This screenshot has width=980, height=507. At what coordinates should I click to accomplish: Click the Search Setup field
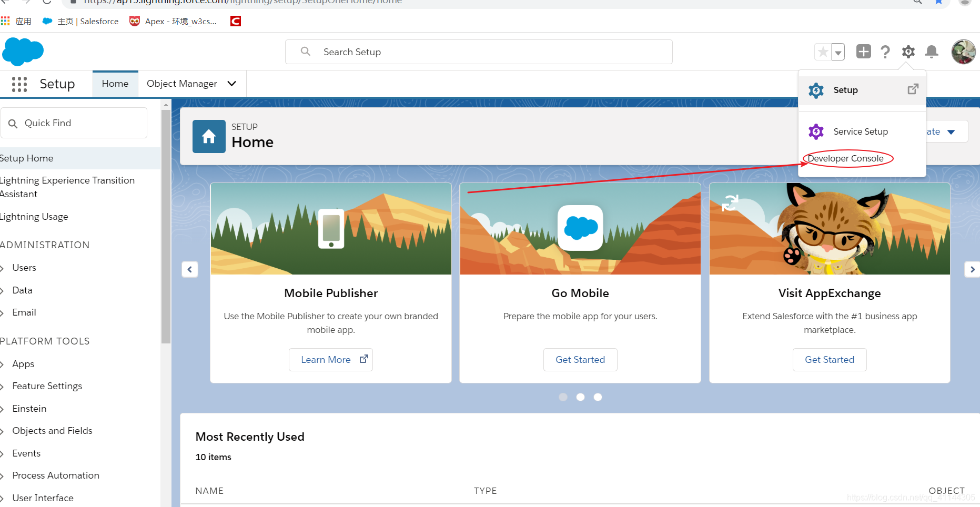click(x=479, y=52)
